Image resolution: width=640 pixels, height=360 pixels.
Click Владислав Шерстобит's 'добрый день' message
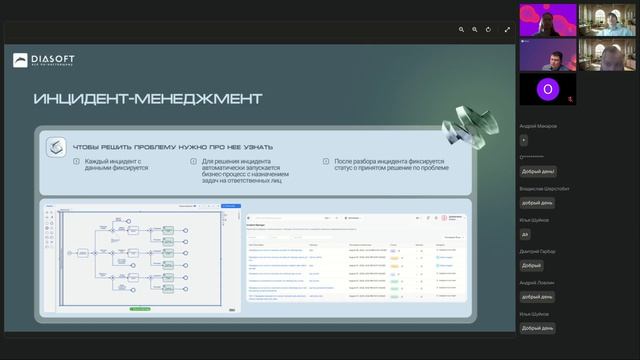[x=537, y=203]
